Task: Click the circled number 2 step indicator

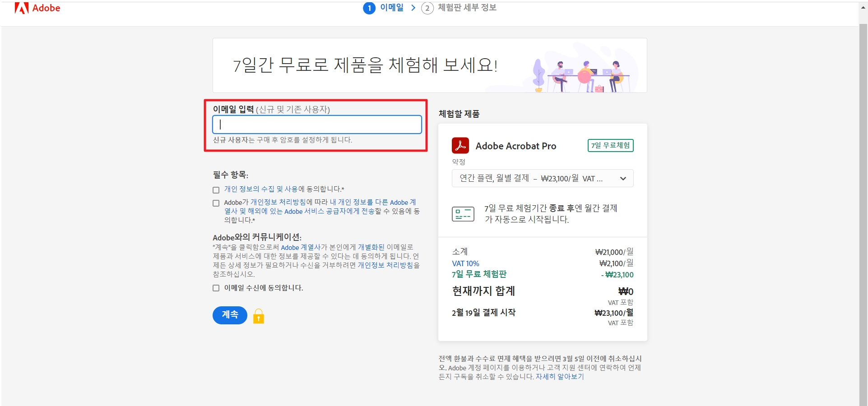Action: point(427,8)
